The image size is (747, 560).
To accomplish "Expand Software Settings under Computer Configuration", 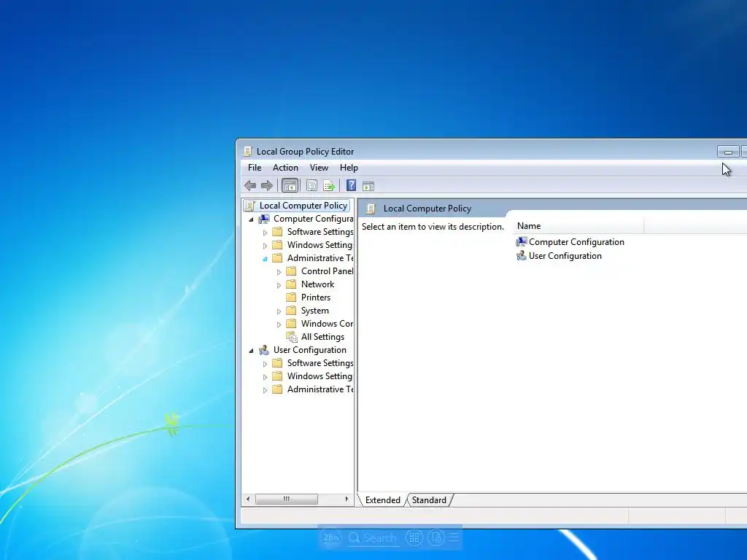I will click(x=266, y=233).
